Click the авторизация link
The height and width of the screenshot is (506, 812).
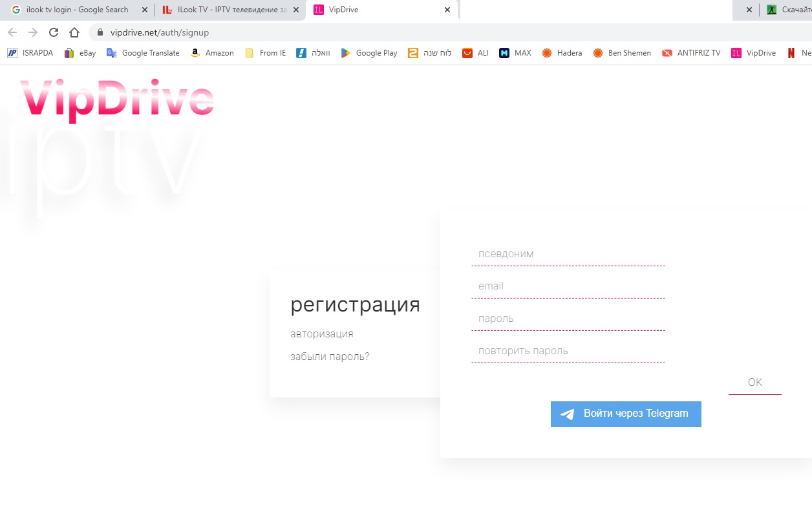point(322,334)
